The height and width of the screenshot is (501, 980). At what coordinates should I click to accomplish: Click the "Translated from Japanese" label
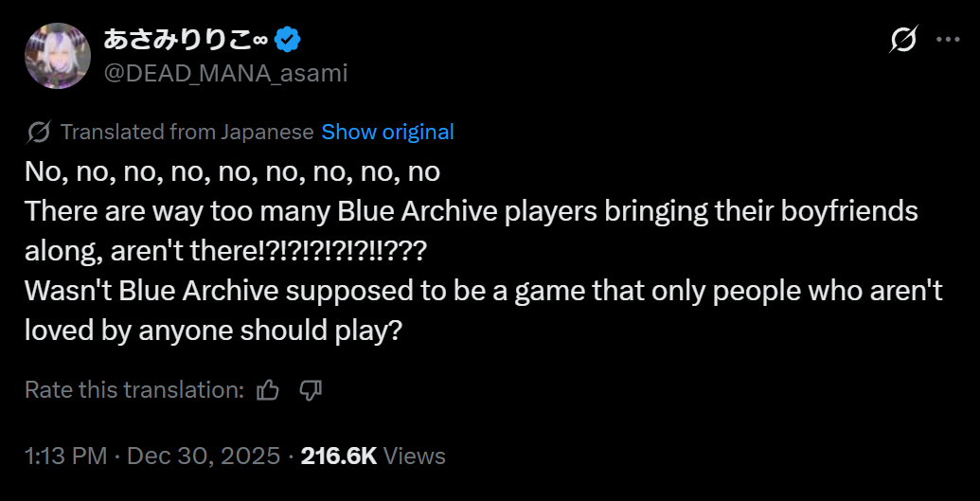(187, 133)
